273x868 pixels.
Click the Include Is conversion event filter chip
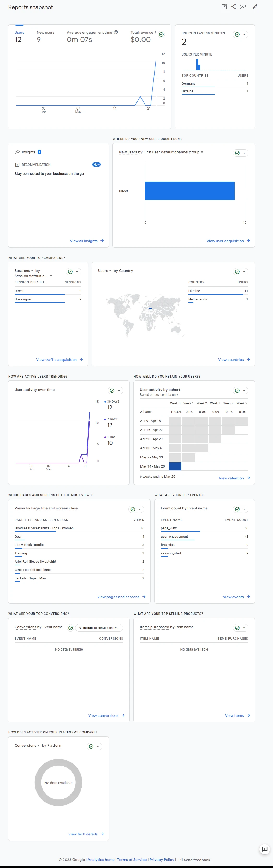tap(99, 628)
